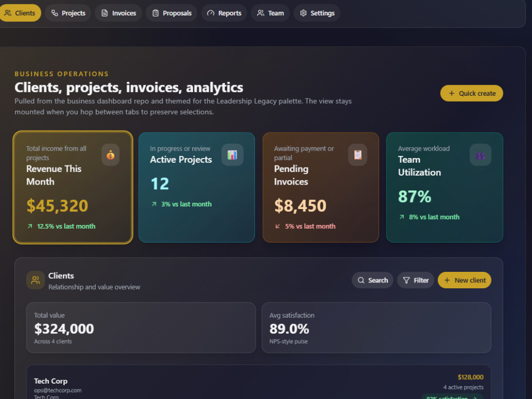
Task: Click the page icon in Invoices tab
Action: (105, 13)
